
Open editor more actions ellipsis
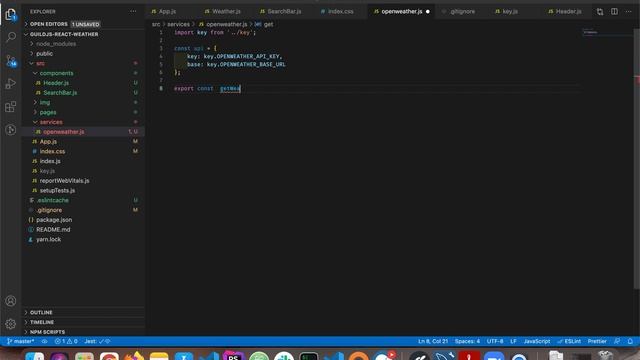[629, 11]
